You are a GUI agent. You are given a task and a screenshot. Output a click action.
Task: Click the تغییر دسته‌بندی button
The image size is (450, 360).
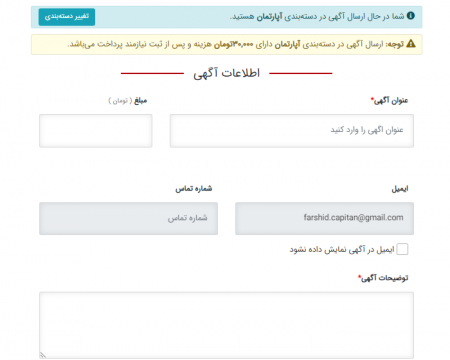pos(67,17)
